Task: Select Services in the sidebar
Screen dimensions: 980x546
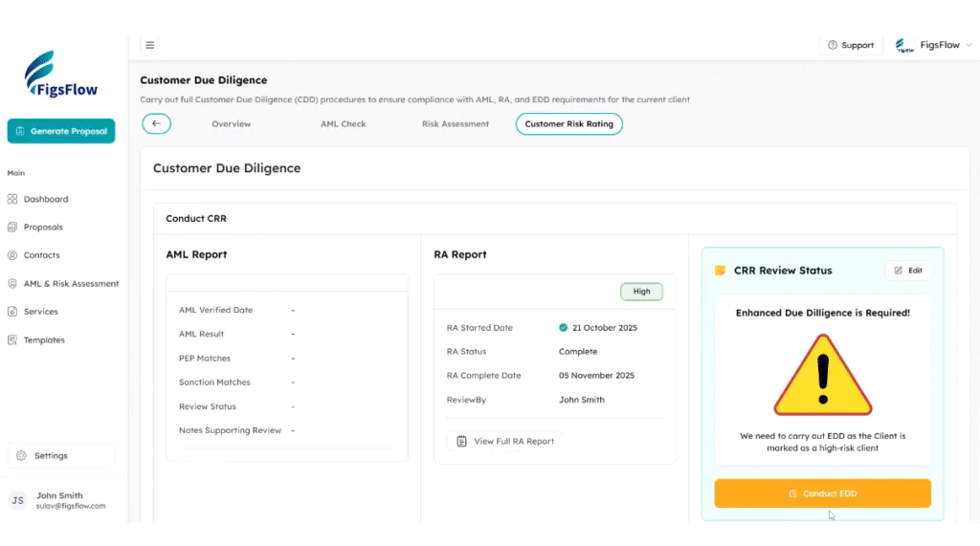Action: 40,312
